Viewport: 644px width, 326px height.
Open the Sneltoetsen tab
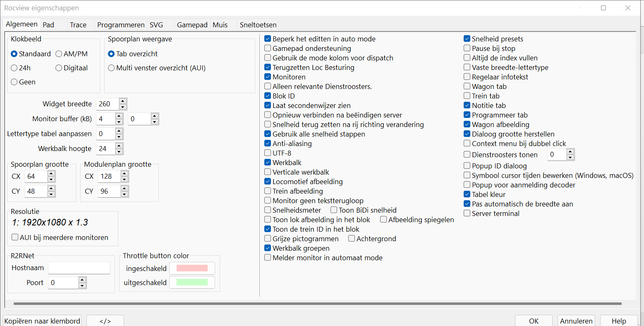[x=258, y=25]
